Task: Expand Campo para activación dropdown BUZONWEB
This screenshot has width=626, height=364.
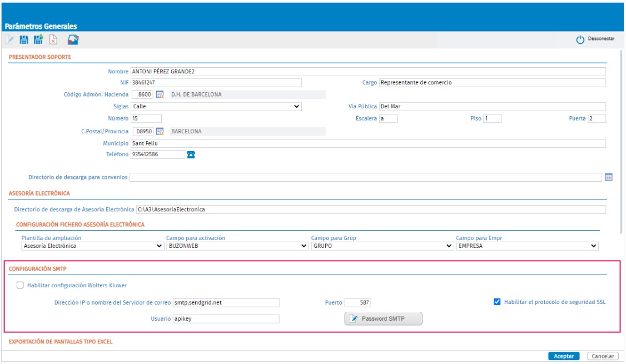Action: [x=237, y=246]
